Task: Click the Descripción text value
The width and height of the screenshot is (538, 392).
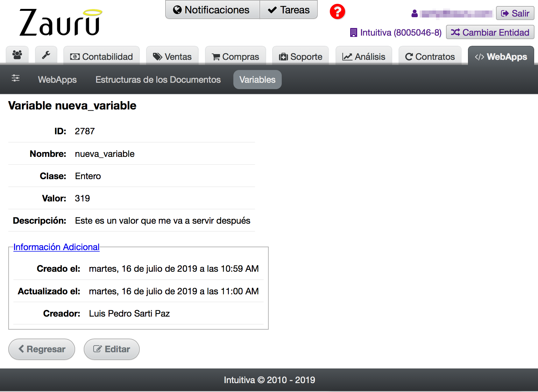Action: 163,220
